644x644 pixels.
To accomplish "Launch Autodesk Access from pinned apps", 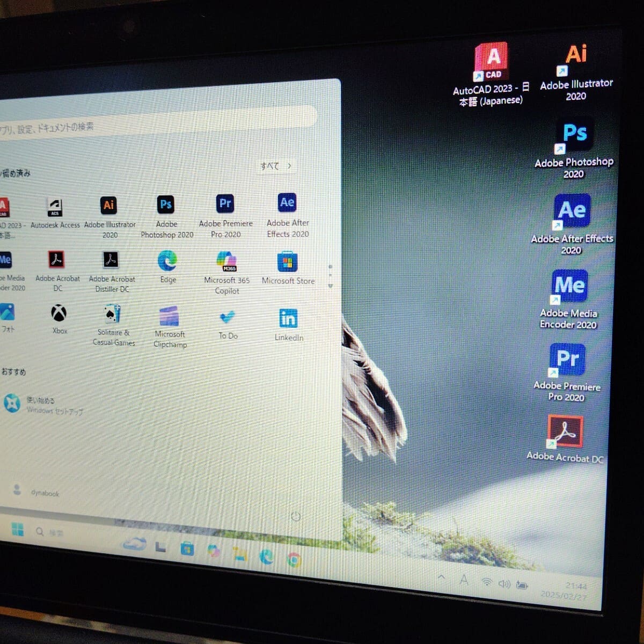I will pos(55,214).
